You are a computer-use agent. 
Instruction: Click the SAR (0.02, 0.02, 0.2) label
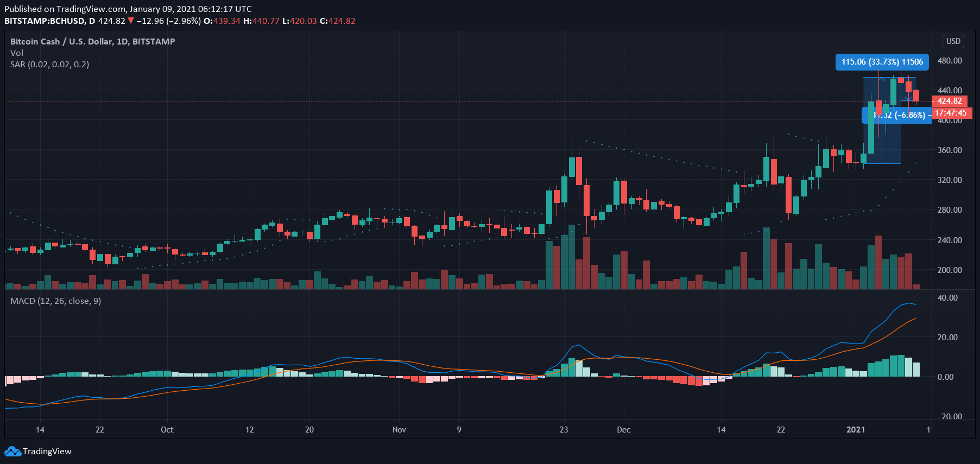(50, 64)
